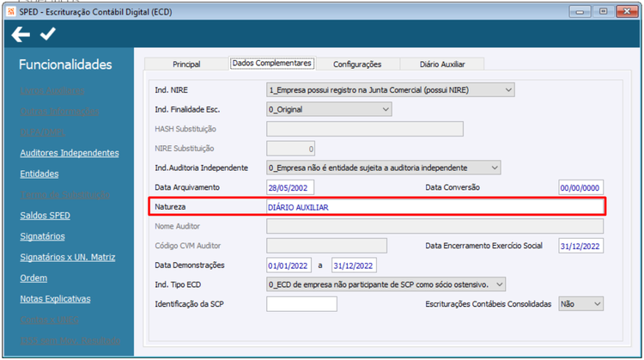Click the SPED app icon in title bar
This screenshot has height=360, width=644.
[x=11, y=11]
